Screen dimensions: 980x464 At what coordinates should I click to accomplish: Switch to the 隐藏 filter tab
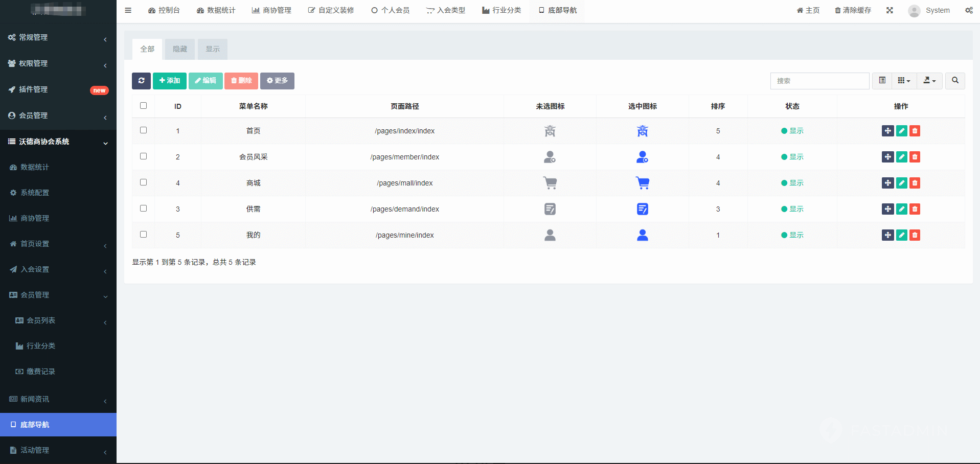[180, 49]
